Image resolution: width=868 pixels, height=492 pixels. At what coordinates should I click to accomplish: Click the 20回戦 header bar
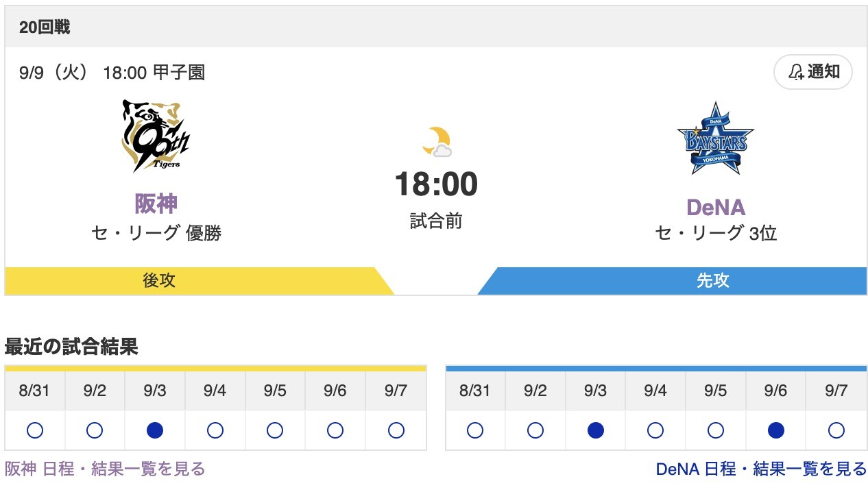tap(435, 27)
